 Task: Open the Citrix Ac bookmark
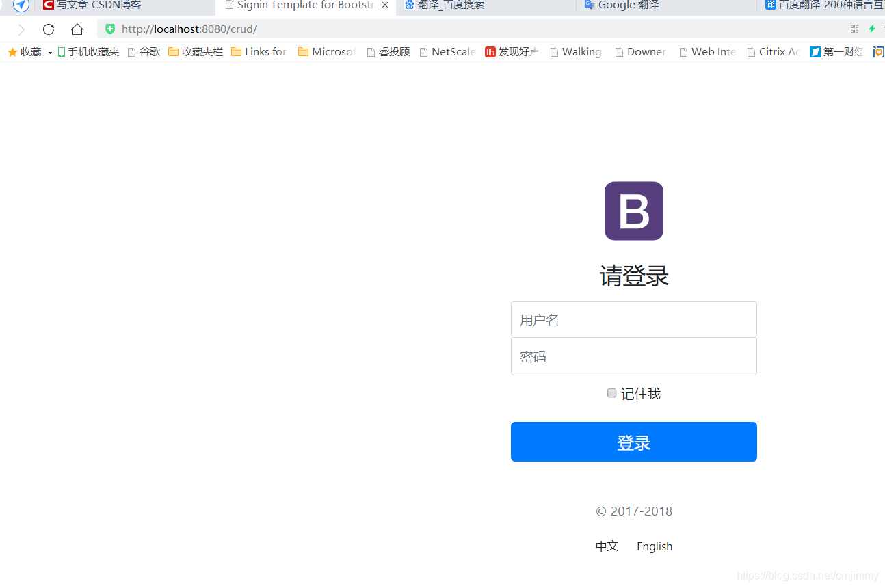coord(774,52)
